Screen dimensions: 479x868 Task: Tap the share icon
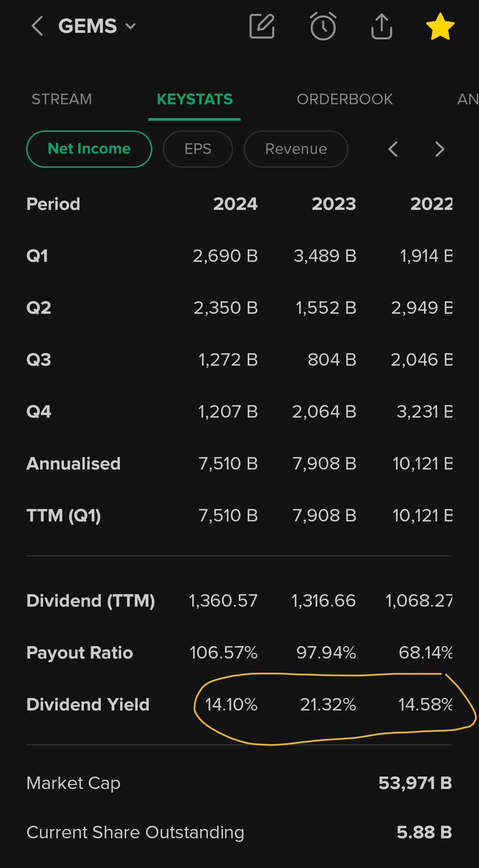[381, 27]
